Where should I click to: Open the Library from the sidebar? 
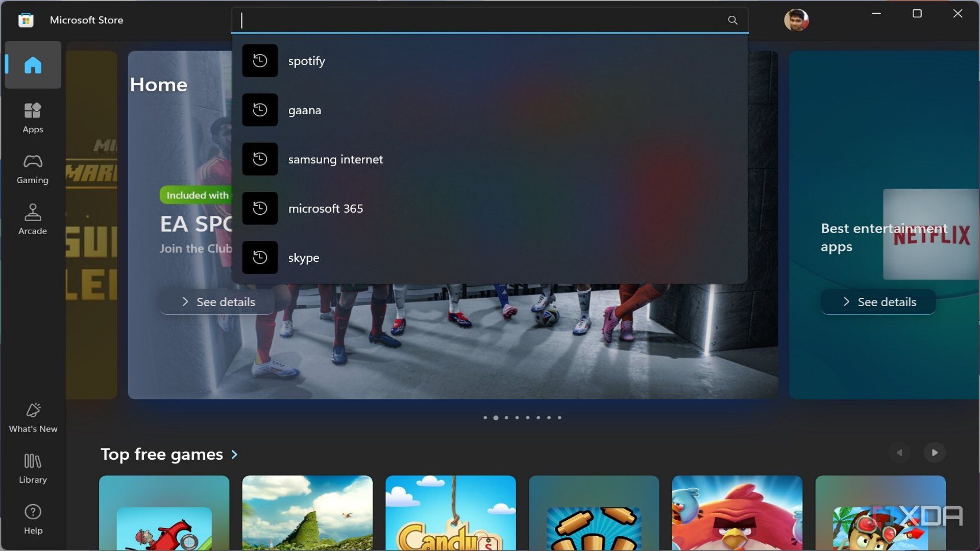coord(33,468)
